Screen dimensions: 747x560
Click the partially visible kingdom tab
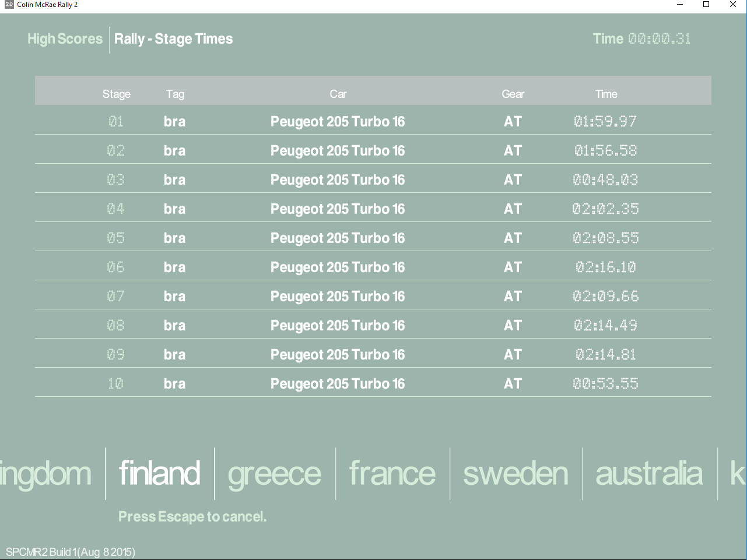45,473
